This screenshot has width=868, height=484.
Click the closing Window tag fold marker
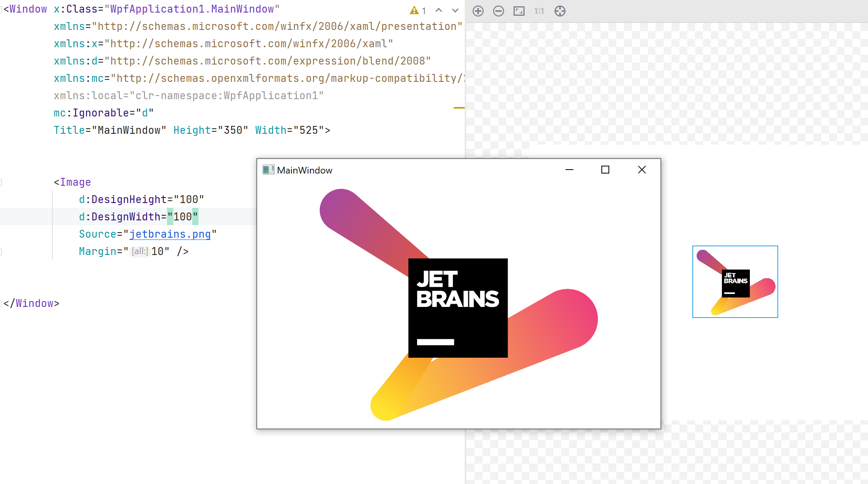click(1, 303)
